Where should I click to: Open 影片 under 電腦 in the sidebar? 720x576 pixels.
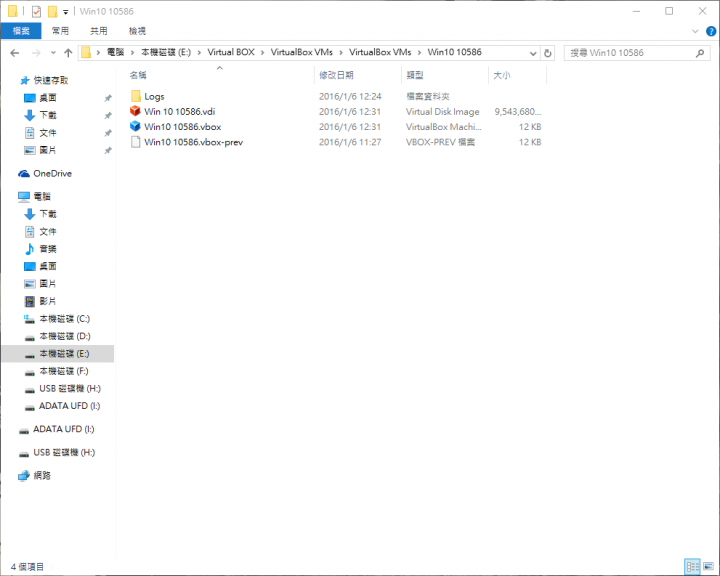[48, 301]
